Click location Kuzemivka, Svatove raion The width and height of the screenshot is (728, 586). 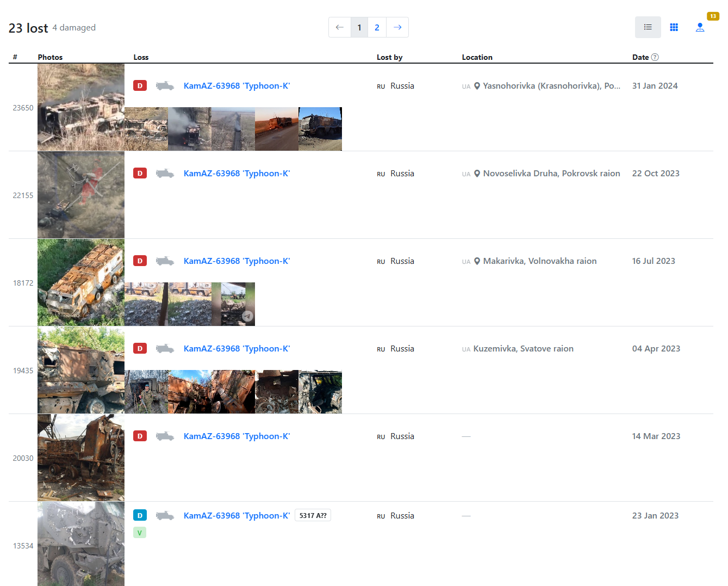point(523,349)
